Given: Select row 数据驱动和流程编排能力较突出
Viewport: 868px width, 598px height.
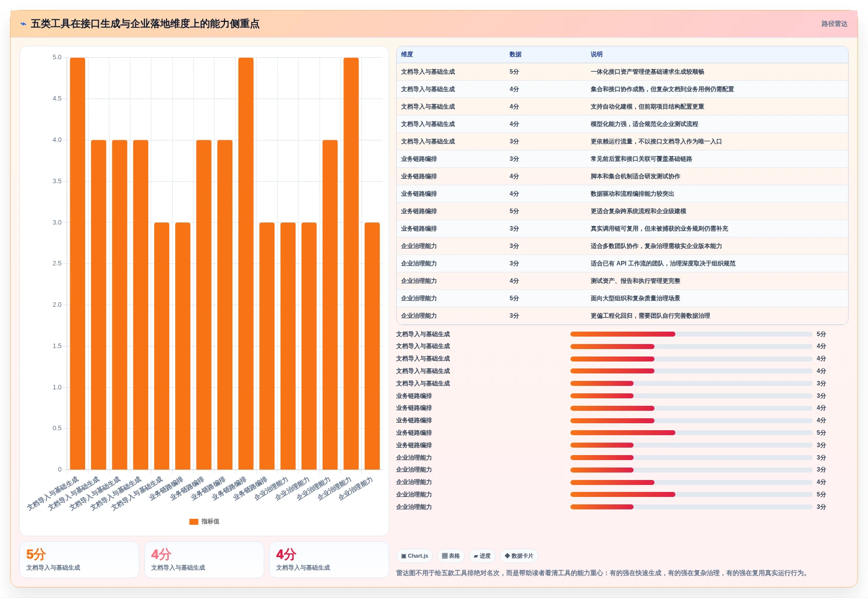Looking at the screenshot, I should click(x=622, y=194).
